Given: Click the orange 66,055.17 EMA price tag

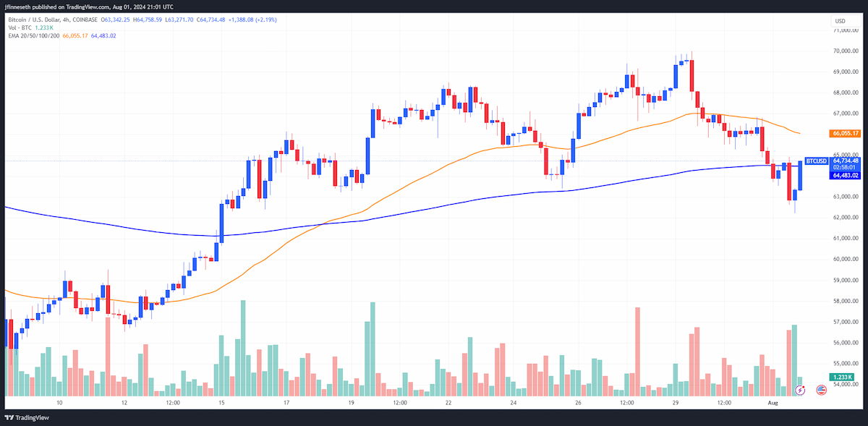Looking at the screenshot, I should coord(845,133).
